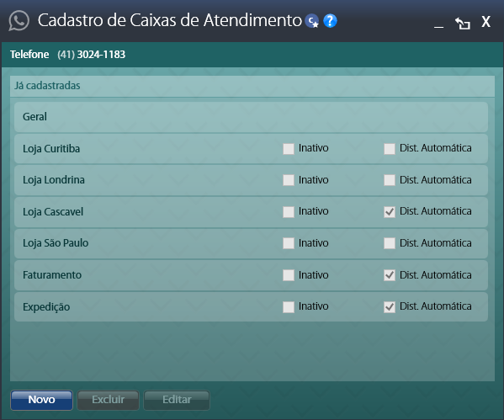Select the Geral row
The image size is (504, 420).
pyautogui.click(x=251, y=117)
